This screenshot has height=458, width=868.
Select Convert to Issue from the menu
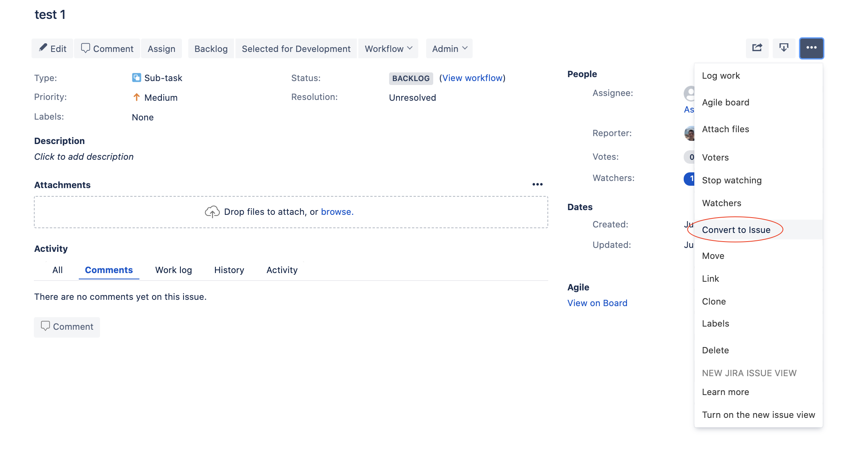coord(736,230)
